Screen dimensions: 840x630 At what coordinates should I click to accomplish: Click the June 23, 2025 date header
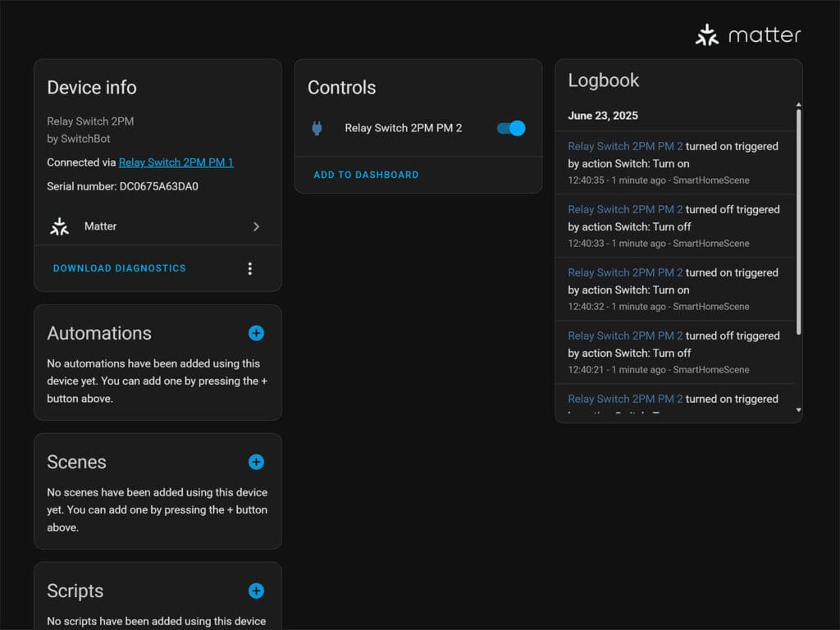coord(603,116)
